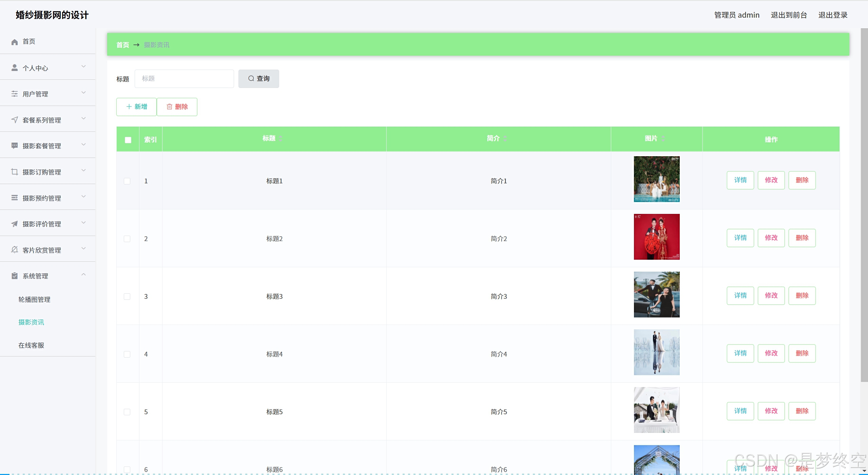Image resolution: width=868 pixels, height=475 pixels.
Task: Check the checkbox for row 标题1
Action: (x=127, y=181)
